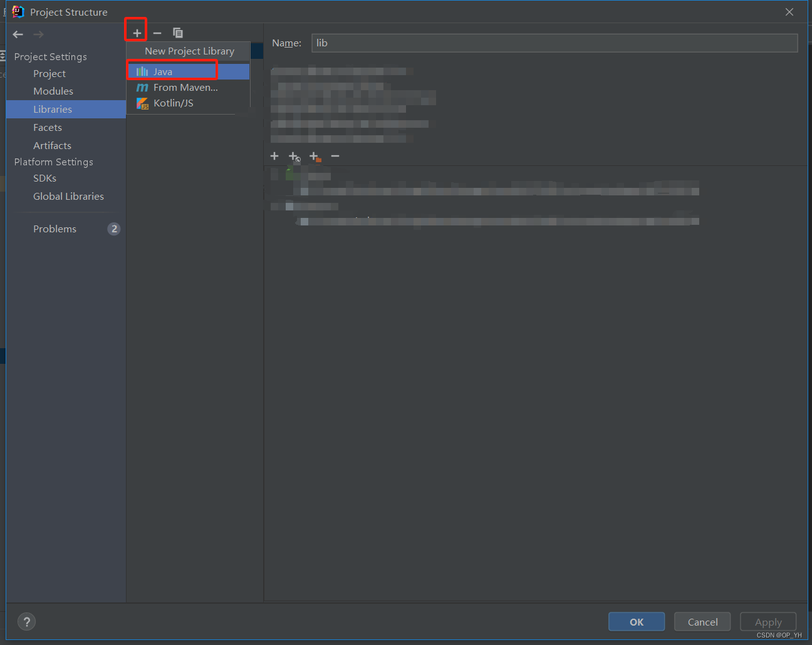Open Facets settings page
Viewport: 812px width, 645px height.
click(x=48, y=127)
